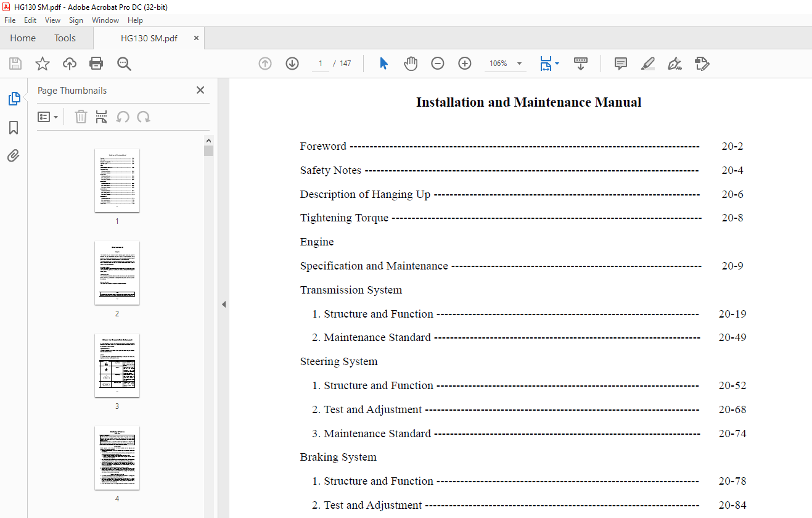
Task: Expand the page fit options arrow
Action: 557,64
